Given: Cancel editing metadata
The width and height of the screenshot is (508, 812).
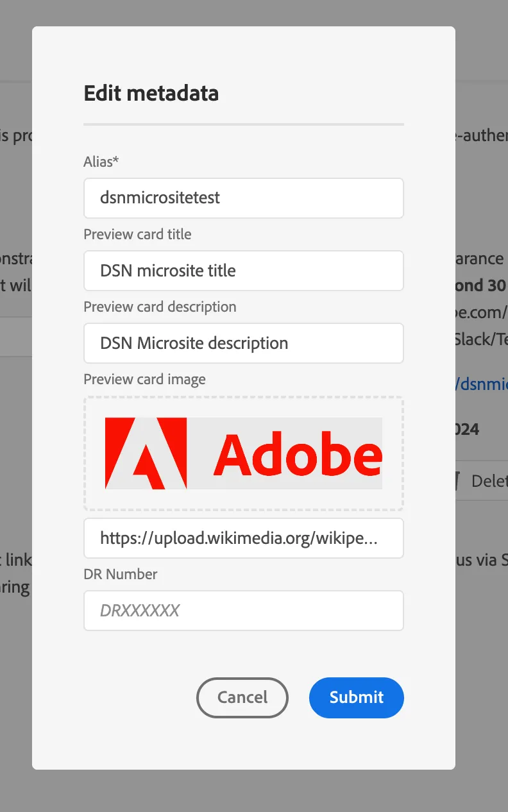Looking at the screenshot, I should [242, 697].
